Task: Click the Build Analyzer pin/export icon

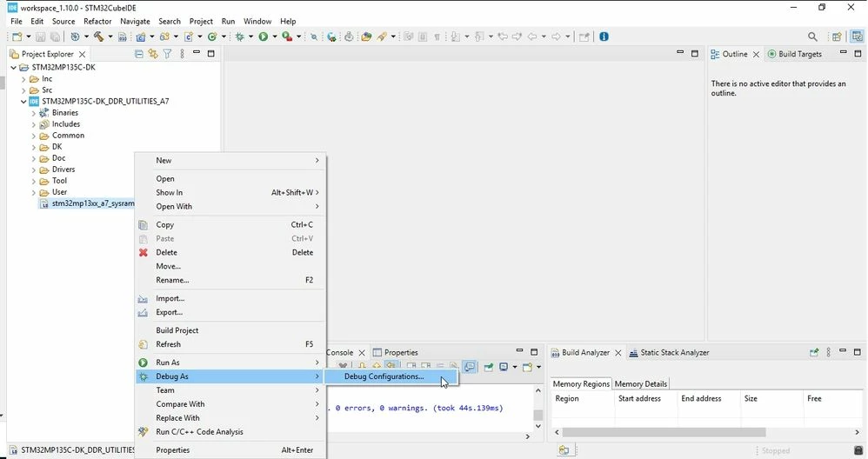Action: click(814, 352)
